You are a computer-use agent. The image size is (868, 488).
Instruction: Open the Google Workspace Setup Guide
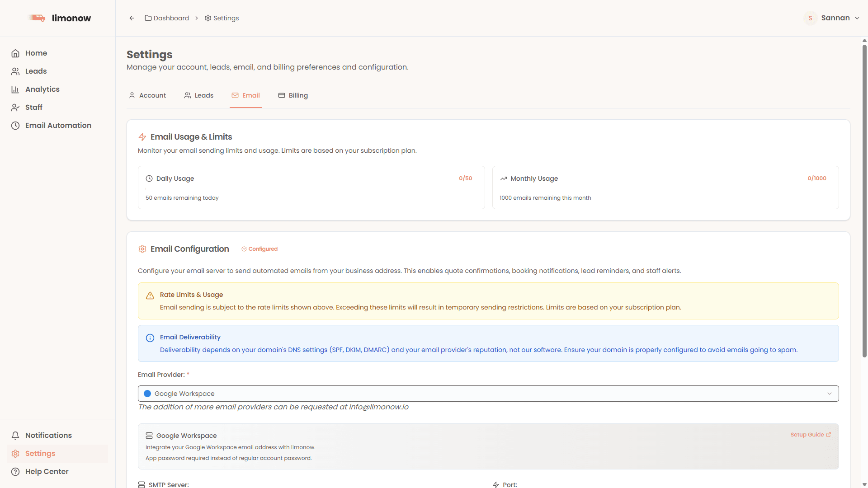coord(810,435)
